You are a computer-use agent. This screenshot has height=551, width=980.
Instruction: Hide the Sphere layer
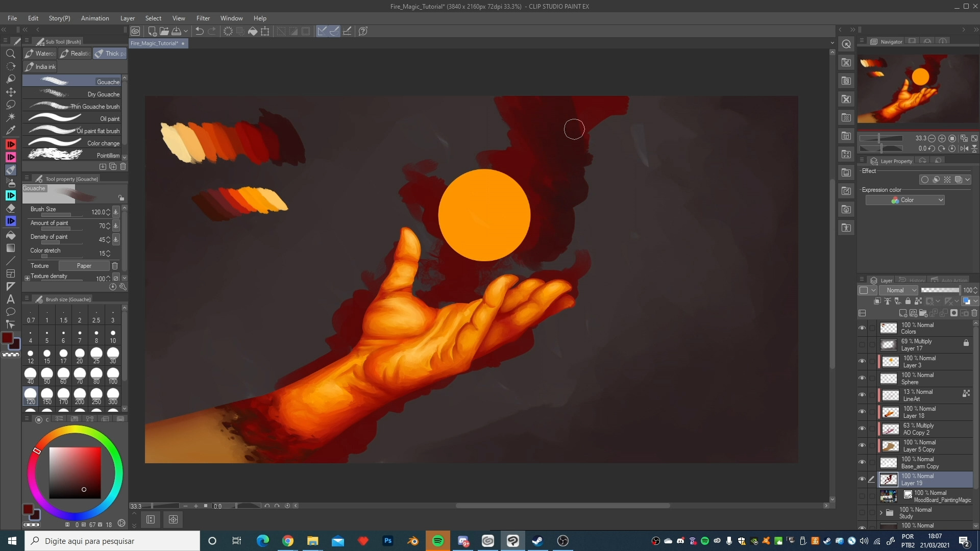pyautogui.click(x=862, y=378)
